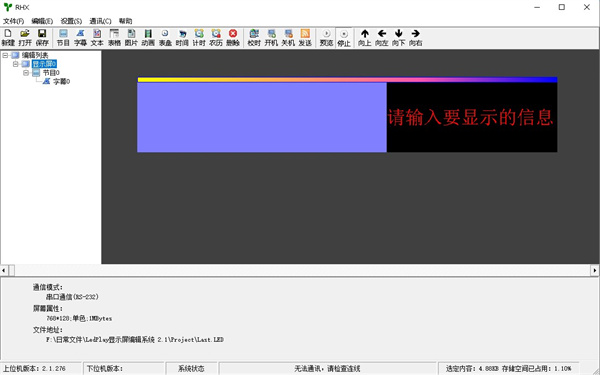Click the gradient color border strip
Image resolution: width=600 pixels, height=375 pixels.
tap(347, 80)
